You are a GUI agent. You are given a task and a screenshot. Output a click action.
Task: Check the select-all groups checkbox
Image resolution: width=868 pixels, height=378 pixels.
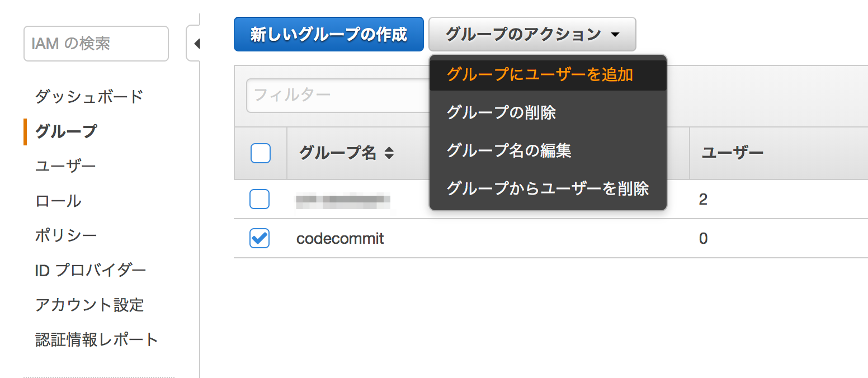click(260, 152)
